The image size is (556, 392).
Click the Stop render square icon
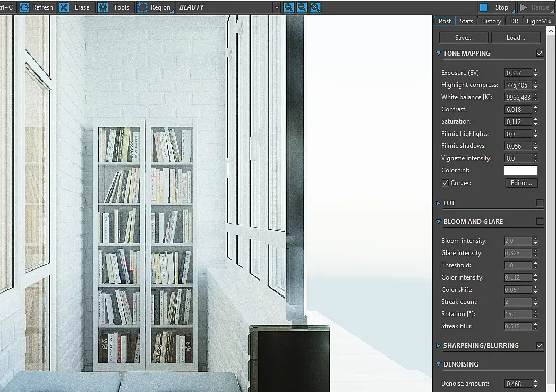coord(484,7)
